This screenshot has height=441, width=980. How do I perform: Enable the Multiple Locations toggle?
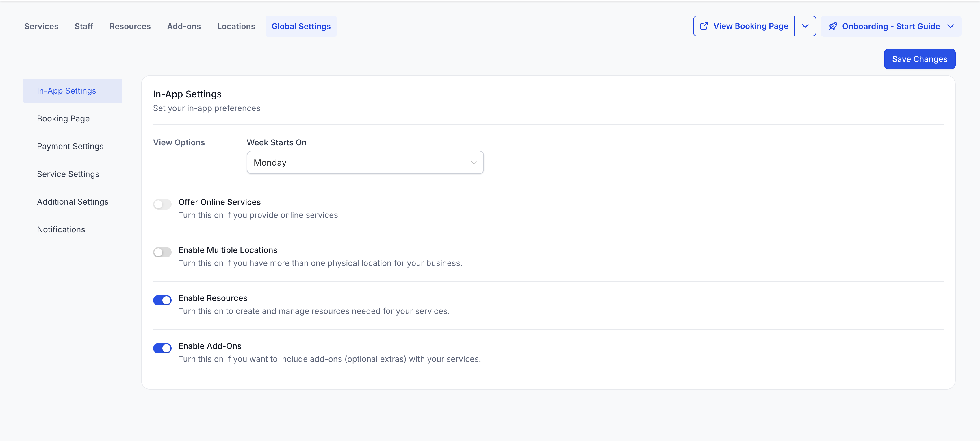click(x=162, y=252)
